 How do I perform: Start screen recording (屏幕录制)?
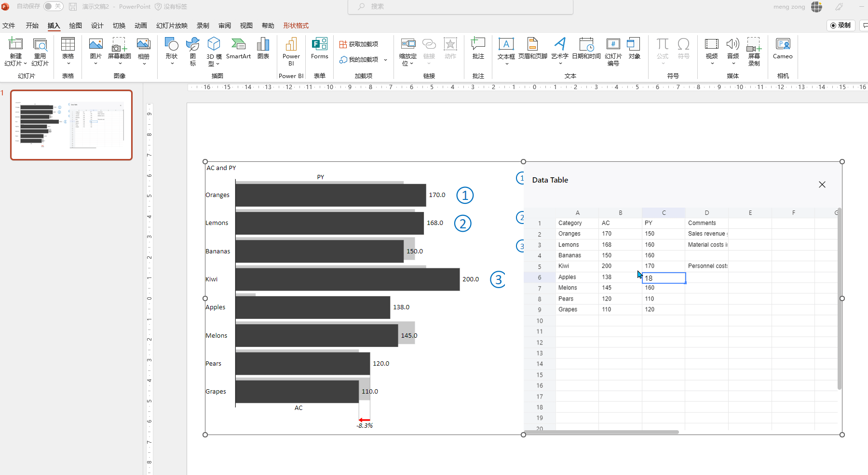(x=754, y=50)
